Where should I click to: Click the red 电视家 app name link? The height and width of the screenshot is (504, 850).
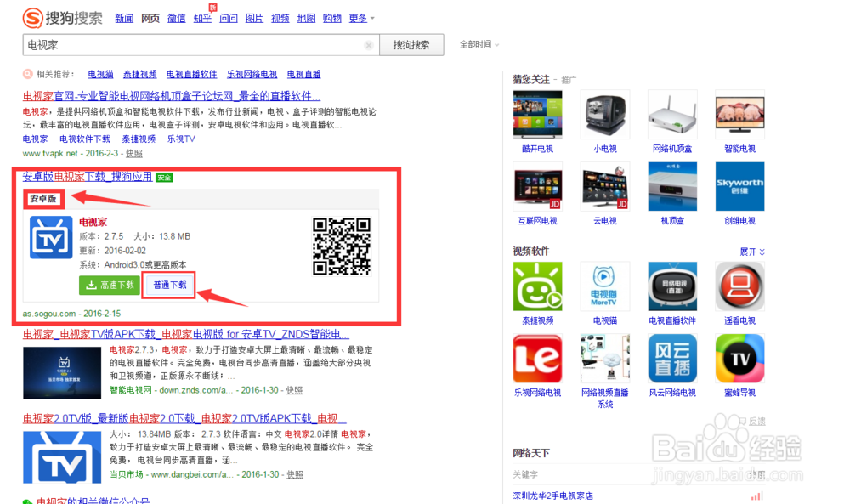coord(93,222)
